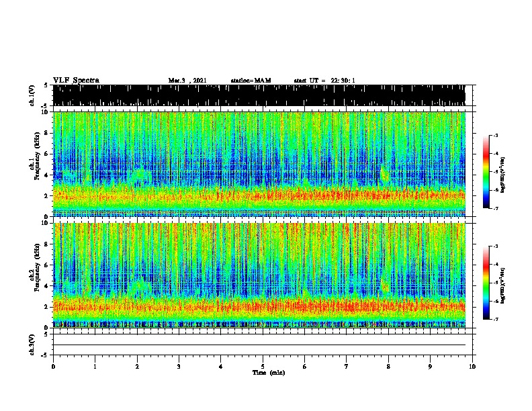Screen dimensions: 532x411
Task: Click the "ch.3(V)" axis label
Action: pyautogui.click(x=32, y=345)
